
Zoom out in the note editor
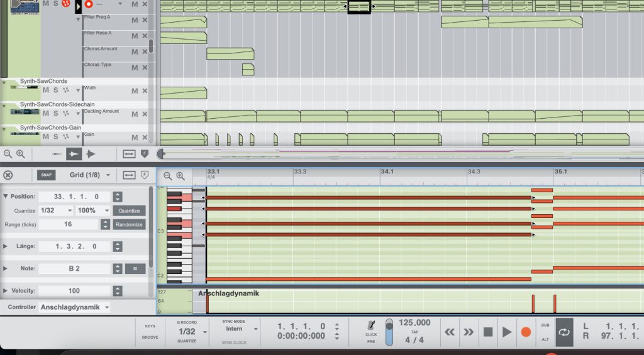(167, 176)
